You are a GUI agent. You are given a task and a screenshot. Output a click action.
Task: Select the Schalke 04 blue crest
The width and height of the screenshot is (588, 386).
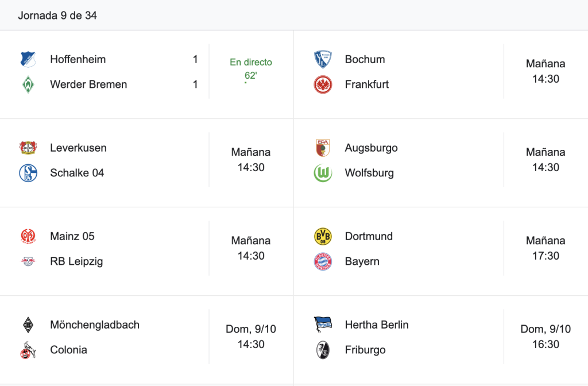(28, 173)
